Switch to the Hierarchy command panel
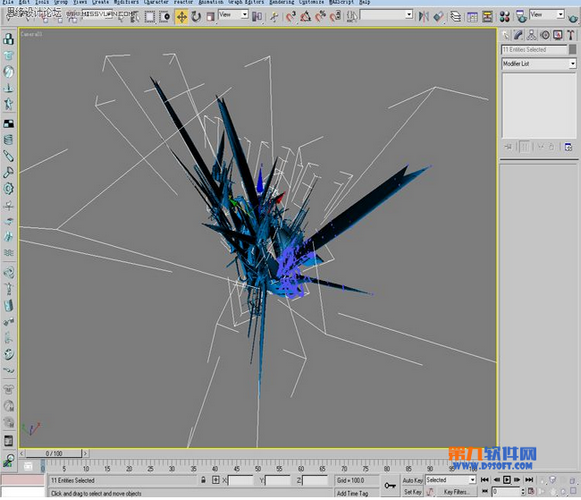The width and height of the screenshot is (581, 500). tap(532, 35)
